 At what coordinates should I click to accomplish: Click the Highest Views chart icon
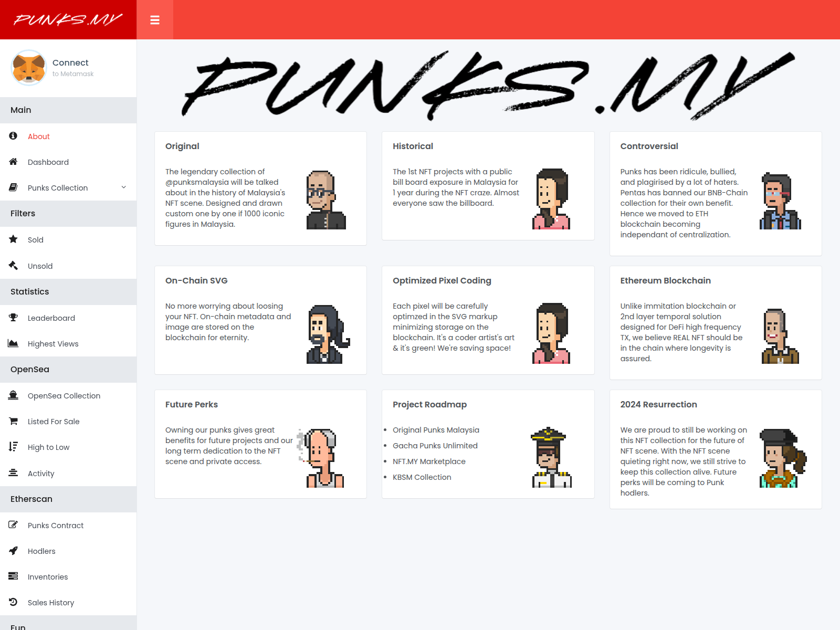click(13, 343)
